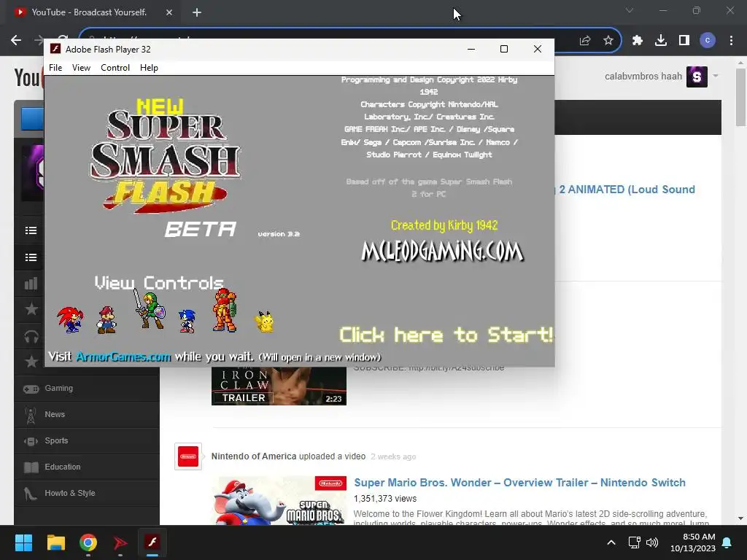The image size is (747, 560).
Task: Open the Control menu in Flash Player
Action: [x=115, y=68]
